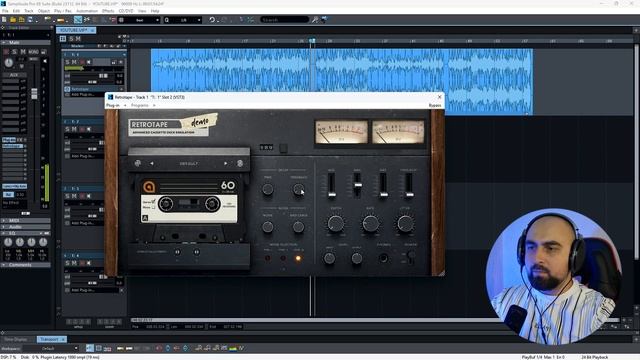Open the Programs menu in Retrotape window
The width and height of the screenshot is (640, 360).
click(140, 105)
